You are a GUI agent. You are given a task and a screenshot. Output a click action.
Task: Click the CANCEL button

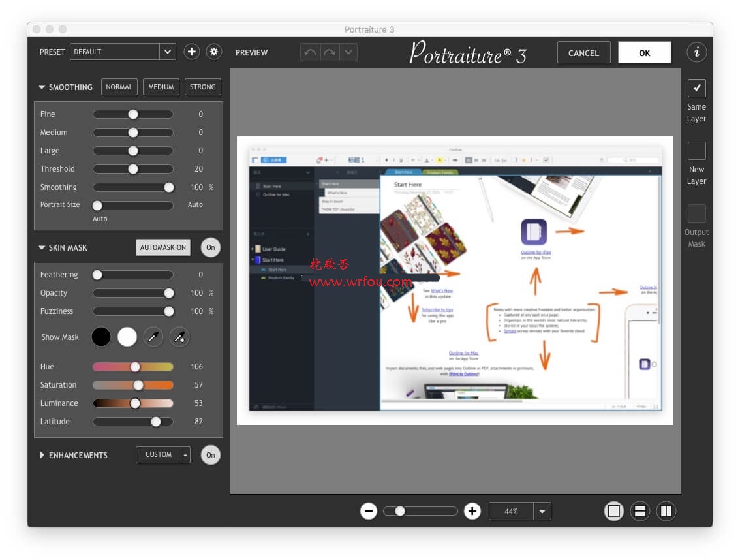[583, 52]
